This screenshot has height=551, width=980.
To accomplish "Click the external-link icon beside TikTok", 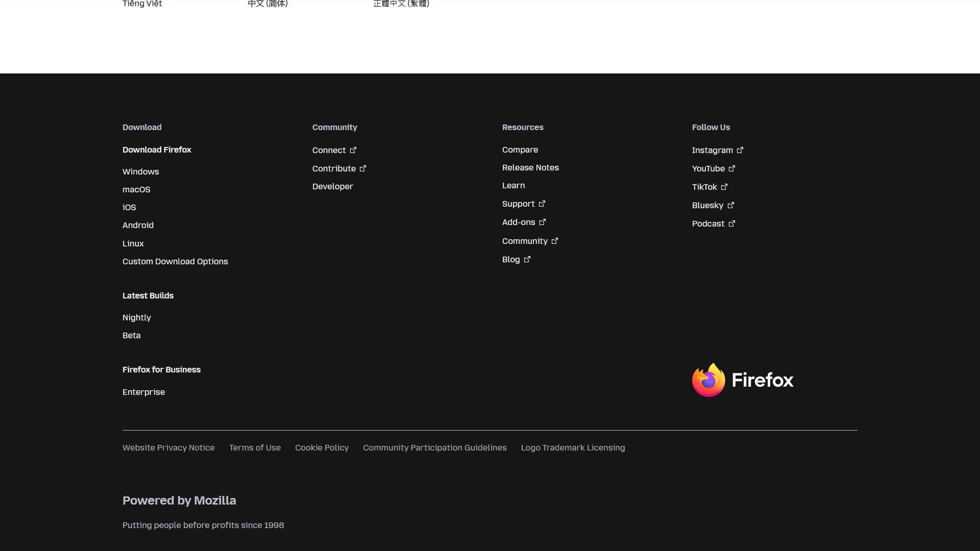I will coord(724,187).
